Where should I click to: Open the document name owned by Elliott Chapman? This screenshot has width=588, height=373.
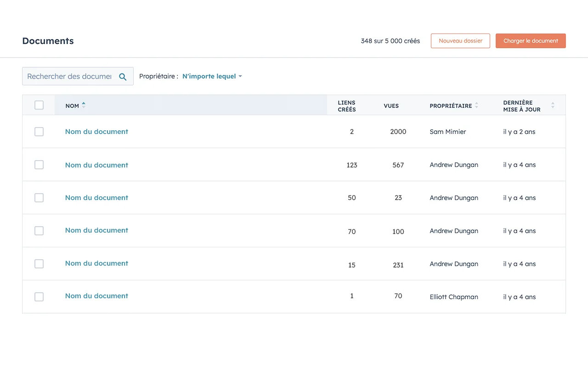[x=96, y=296]
